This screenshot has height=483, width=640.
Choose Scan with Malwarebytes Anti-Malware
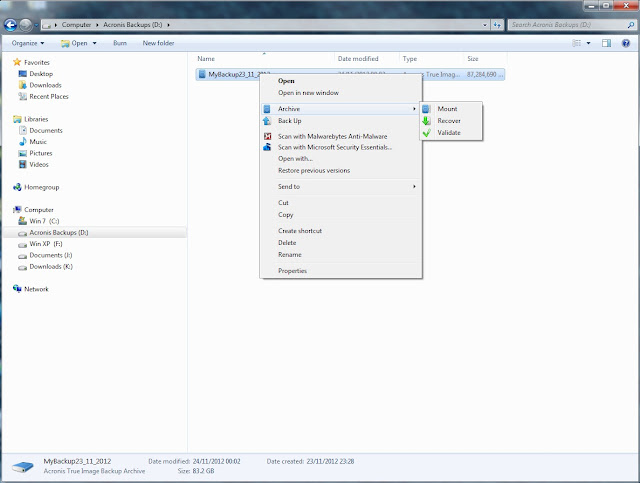(333, 136)
